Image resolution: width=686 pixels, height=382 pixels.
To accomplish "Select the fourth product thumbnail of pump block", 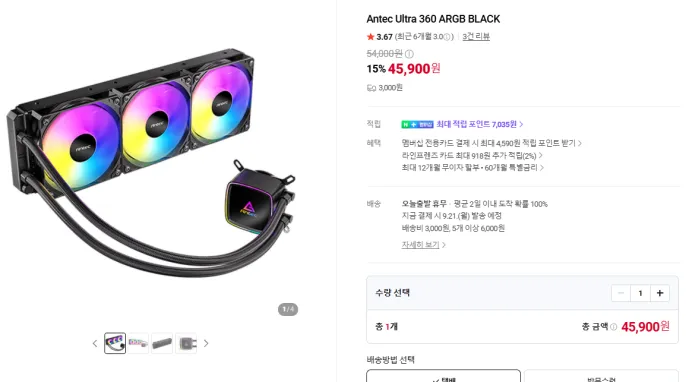I will tap(186, 343).
